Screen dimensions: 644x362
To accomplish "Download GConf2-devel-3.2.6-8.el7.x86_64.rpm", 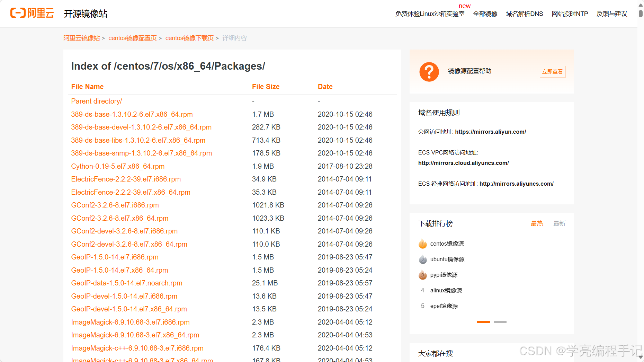I will (x=129, y=244).
